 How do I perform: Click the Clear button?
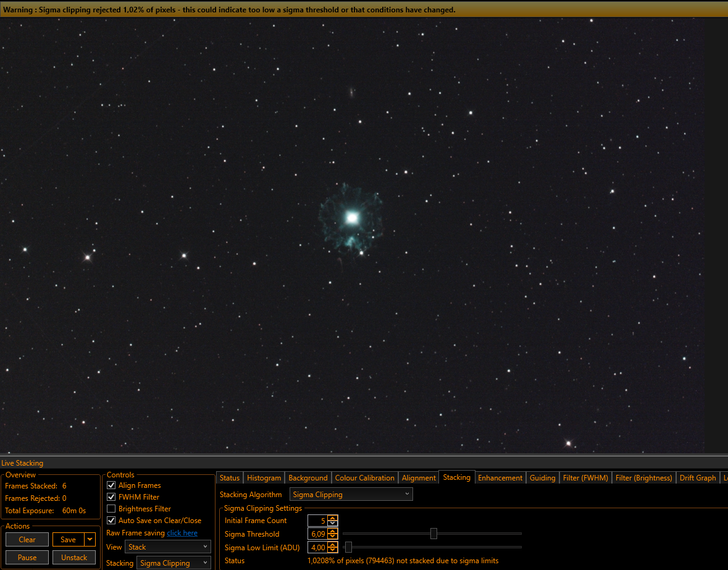click(27, 539)
